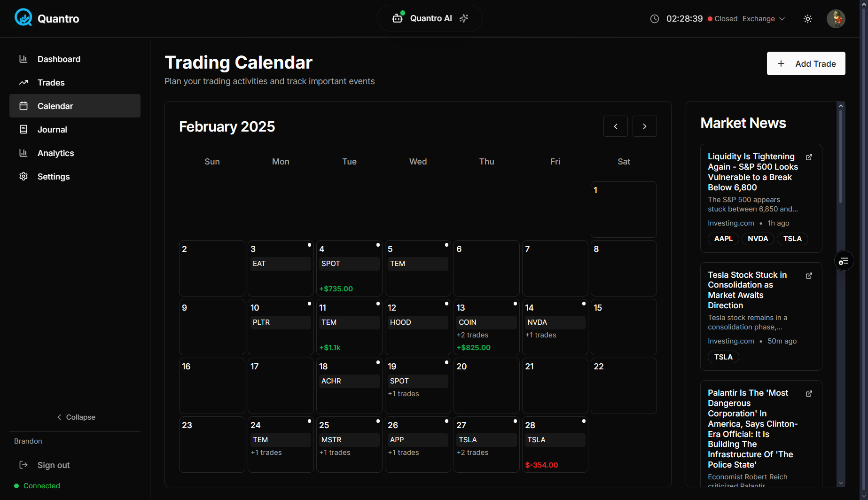868x500 pixels.
Task: Click the Market News scrollbar thumb
Action: [x=841, y=157]
